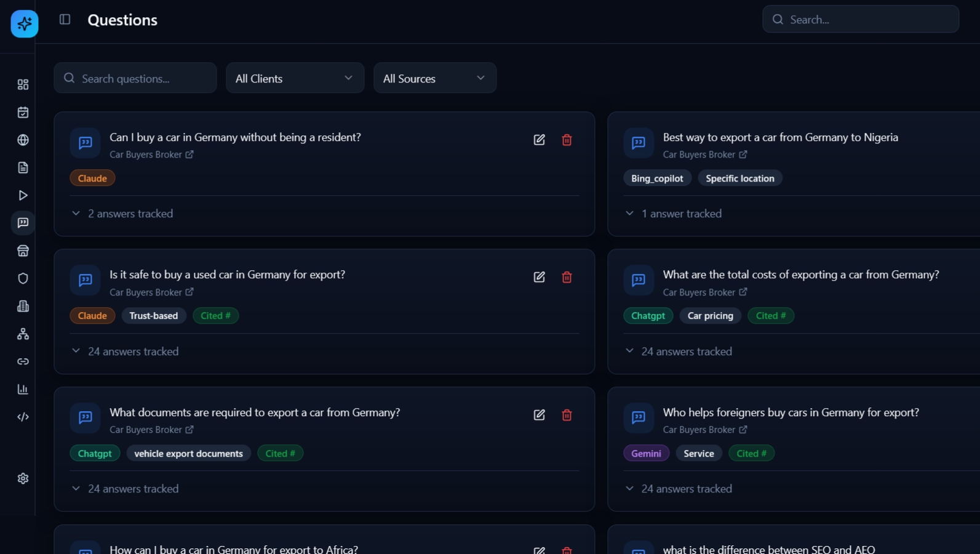The height and width of the screenshot is (554, 980).
Task: Delete the 'Is it safe to buy' question
Action: [567, 277]
